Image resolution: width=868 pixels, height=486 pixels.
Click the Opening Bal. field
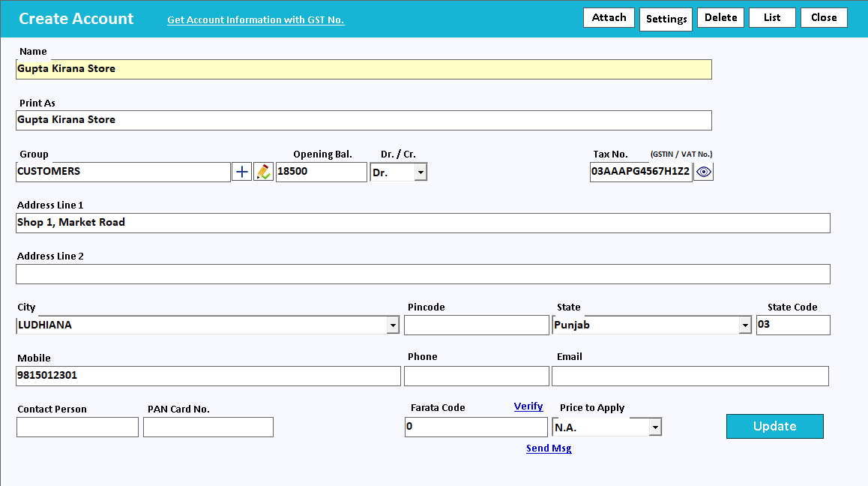tap(321, 172)
